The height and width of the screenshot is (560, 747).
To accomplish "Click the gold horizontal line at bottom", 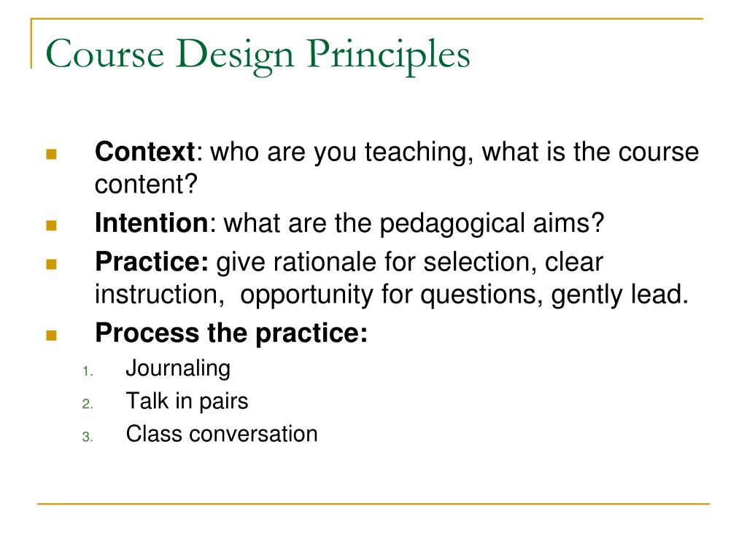I will [x=373, y=503].
